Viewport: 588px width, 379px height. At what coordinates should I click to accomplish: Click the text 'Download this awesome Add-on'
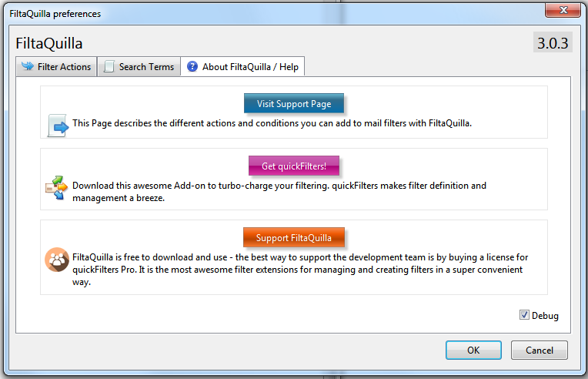tap(141, 186)
